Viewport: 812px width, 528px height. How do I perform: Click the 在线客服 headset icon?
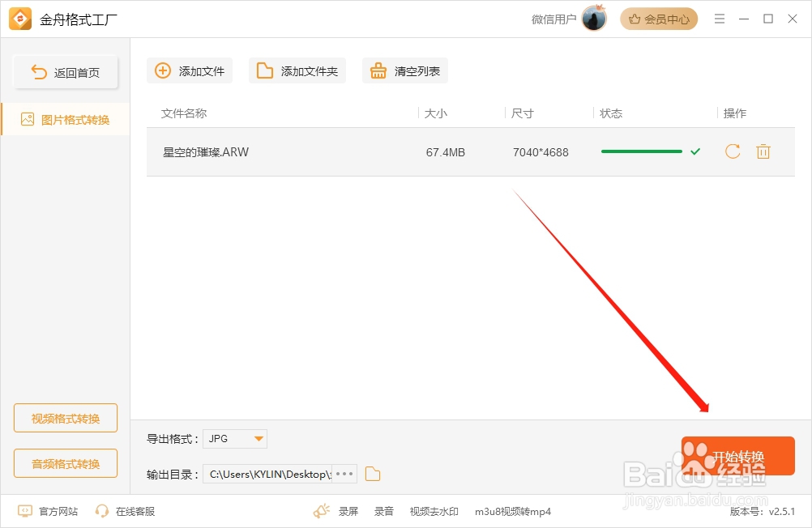coord(102,511)
